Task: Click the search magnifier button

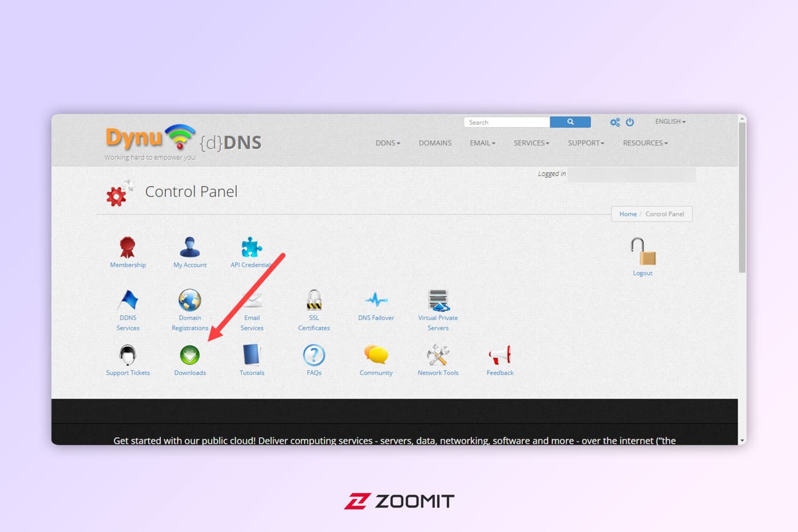Action: click(569, 122)
